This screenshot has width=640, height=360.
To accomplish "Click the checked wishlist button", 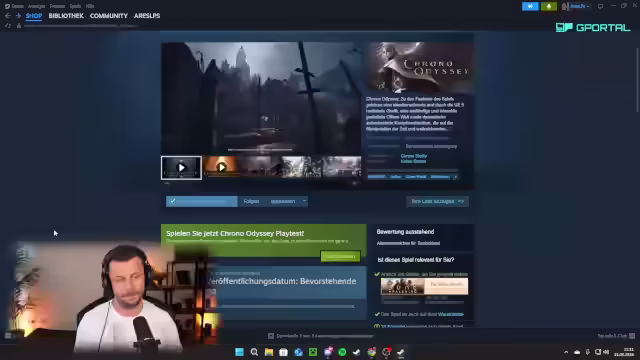I will click(x=202, y=201).
